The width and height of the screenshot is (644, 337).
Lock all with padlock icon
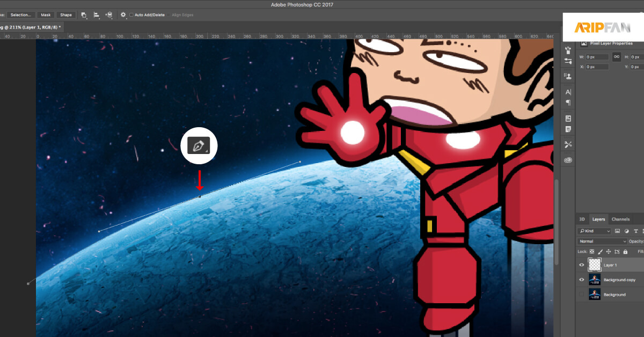coord(625,251)
